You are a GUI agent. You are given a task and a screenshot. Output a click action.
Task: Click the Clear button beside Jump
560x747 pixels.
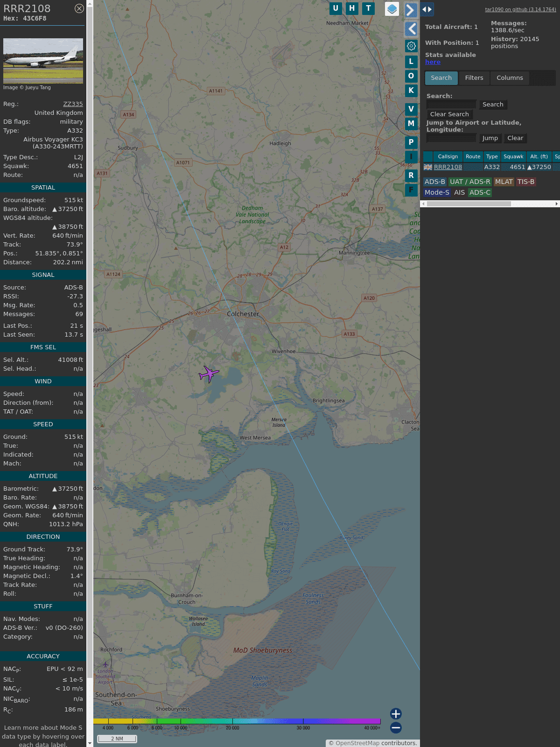point(515,138)
